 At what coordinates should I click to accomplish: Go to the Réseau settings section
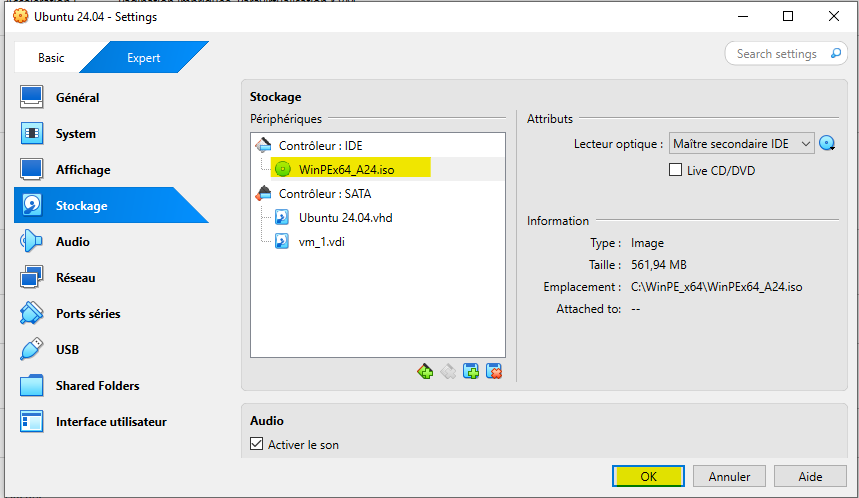click(x=76, y=278)
